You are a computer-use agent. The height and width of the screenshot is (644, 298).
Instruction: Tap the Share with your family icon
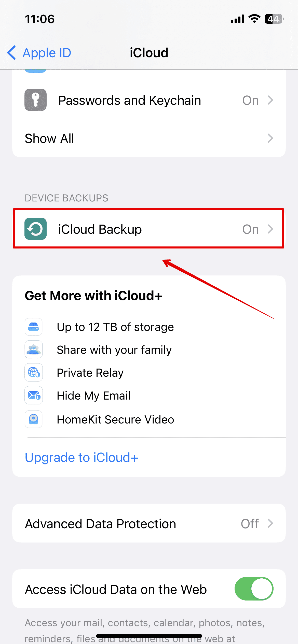[34, 350]
